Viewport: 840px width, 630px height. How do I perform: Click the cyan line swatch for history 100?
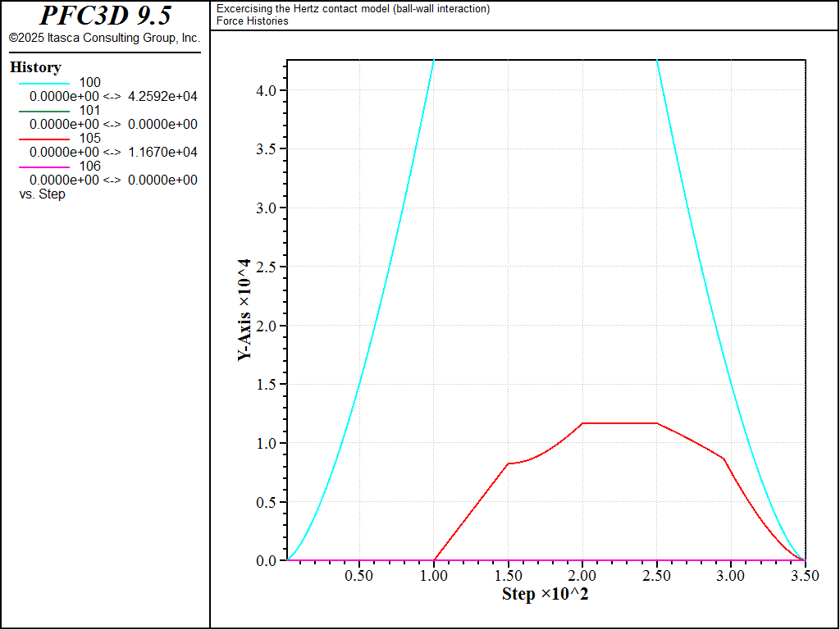(x=44, y=84)
